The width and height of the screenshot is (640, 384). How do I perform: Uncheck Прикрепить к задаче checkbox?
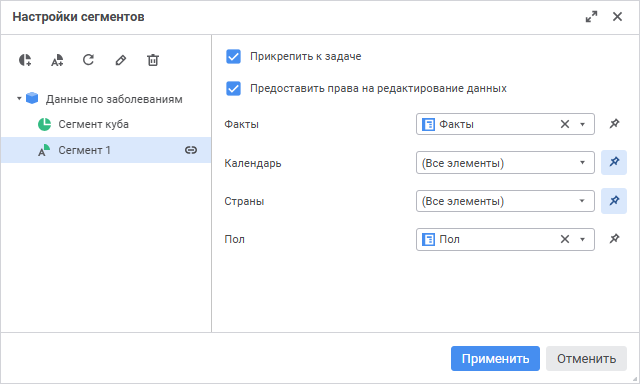[x=233, y=56]
